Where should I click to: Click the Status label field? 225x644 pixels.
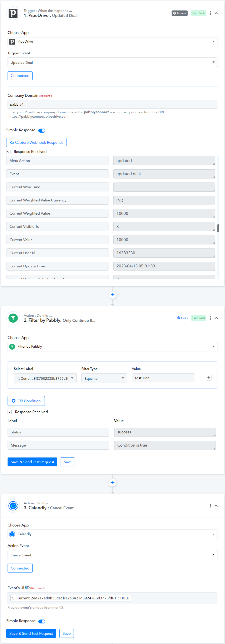pyautogui.click(x=58, y=432)
